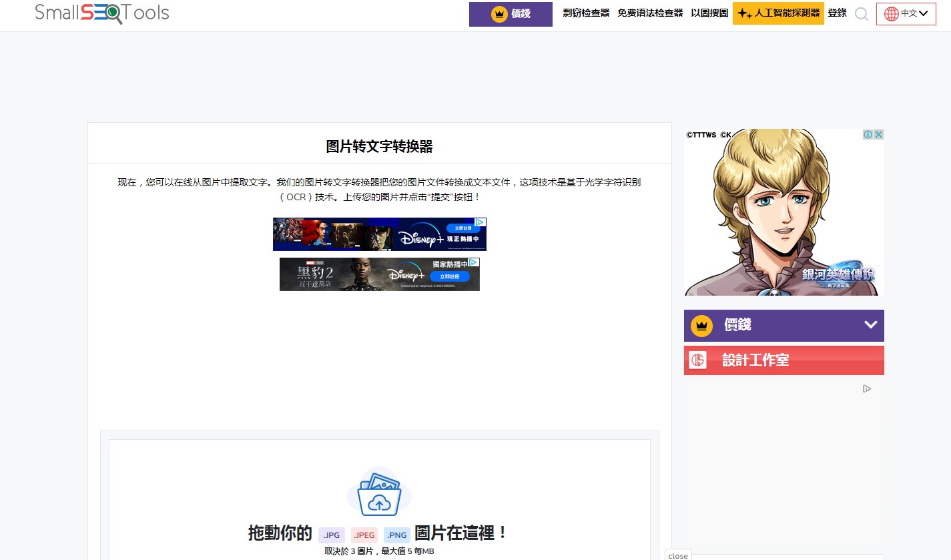Click AdChoices icon on the top Disney+ banner
This screenshot has height=560, width=951.
[x=480, y=222]
